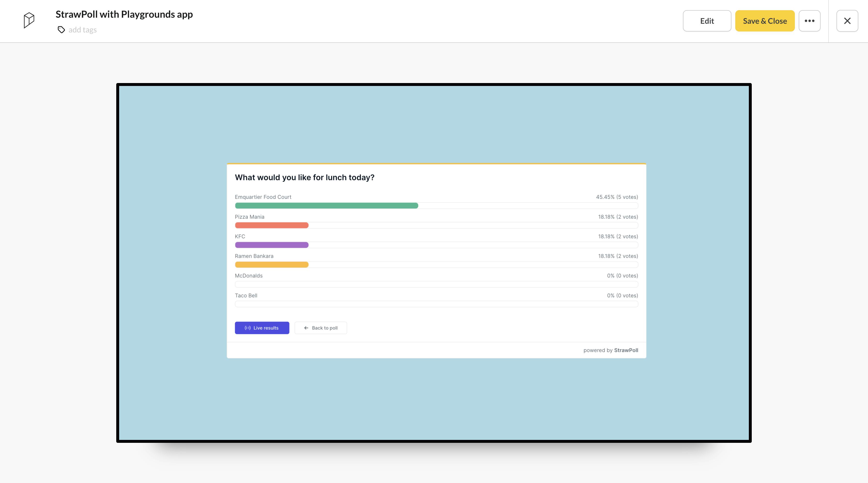Click the KFC purple progress bar
The height and width of the screenshot is (483, 868).
coord(271,245)
